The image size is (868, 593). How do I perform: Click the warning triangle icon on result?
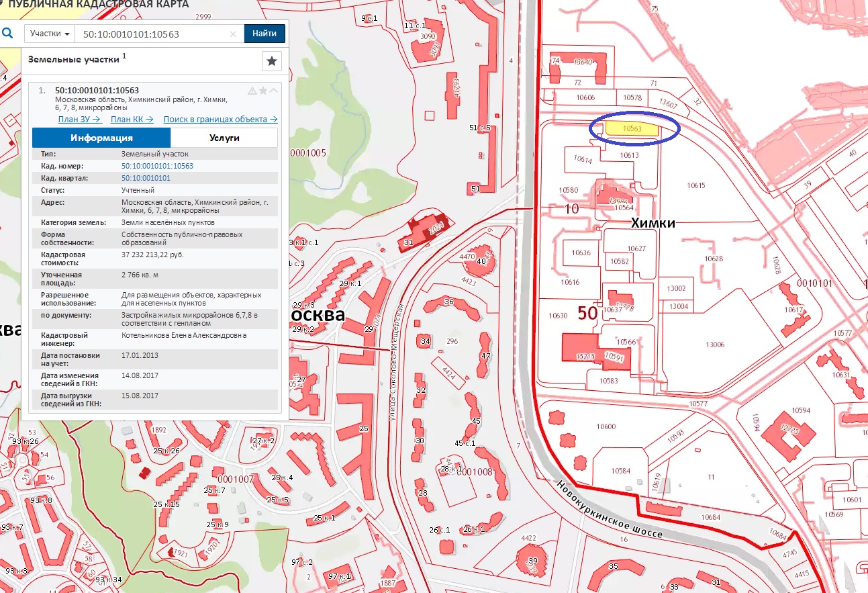[x=252, y=91]
